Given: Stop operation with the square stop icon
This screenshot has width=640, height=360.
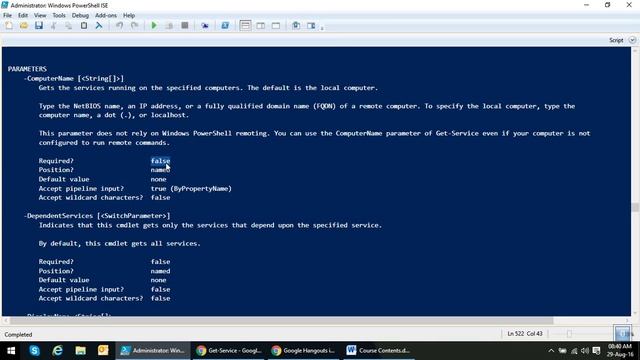Looking at the screenshot, I should [x=184, y=25].
